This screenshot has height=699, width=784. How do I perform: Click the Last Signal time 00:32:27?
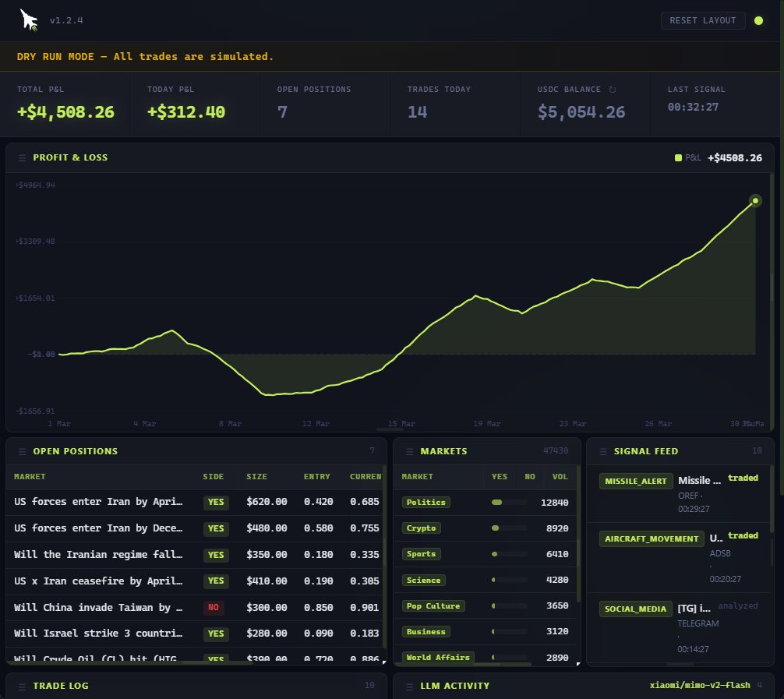point(693,107)
